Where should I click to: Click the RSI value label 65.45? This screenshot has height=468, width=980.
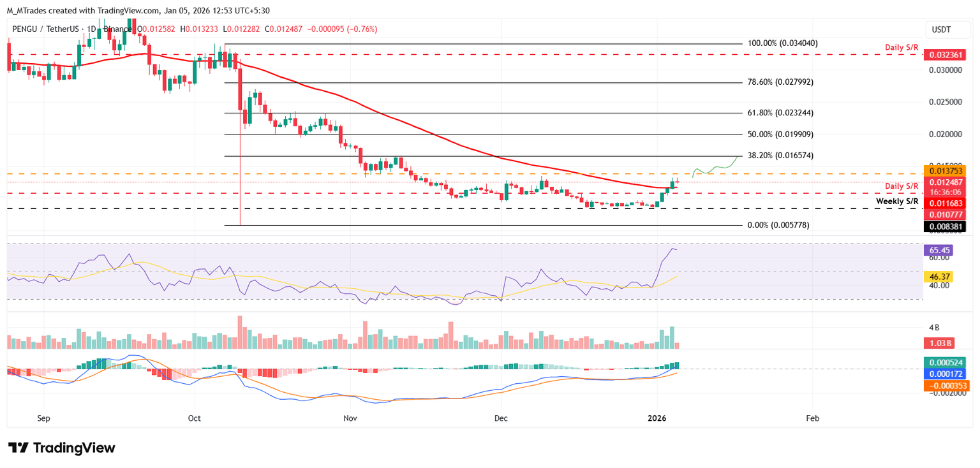[x=937, y=251]
